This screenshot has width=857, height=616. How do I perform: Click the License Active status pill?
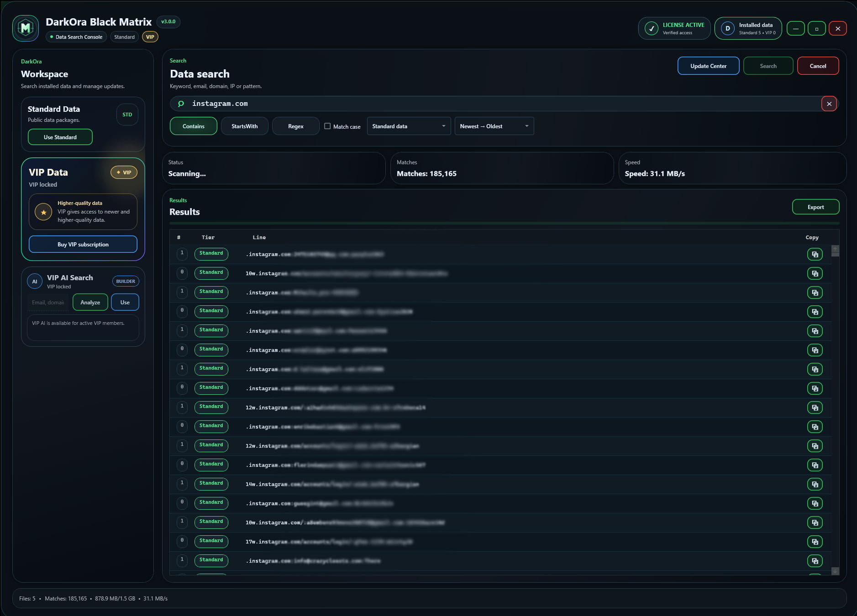[674, 28]
